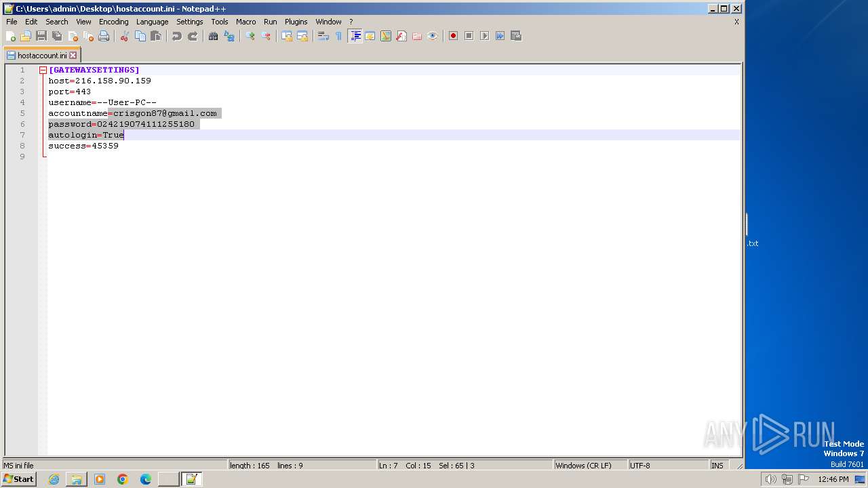Click the Undo arrow icon

coord(177,36)
